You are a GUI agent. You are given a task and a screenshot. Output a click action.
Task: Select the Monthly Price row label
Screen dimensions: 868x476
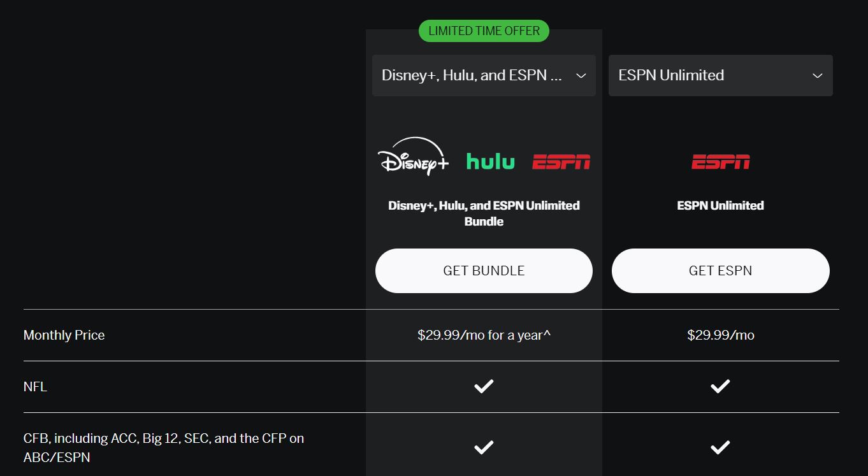coord(64,335)
